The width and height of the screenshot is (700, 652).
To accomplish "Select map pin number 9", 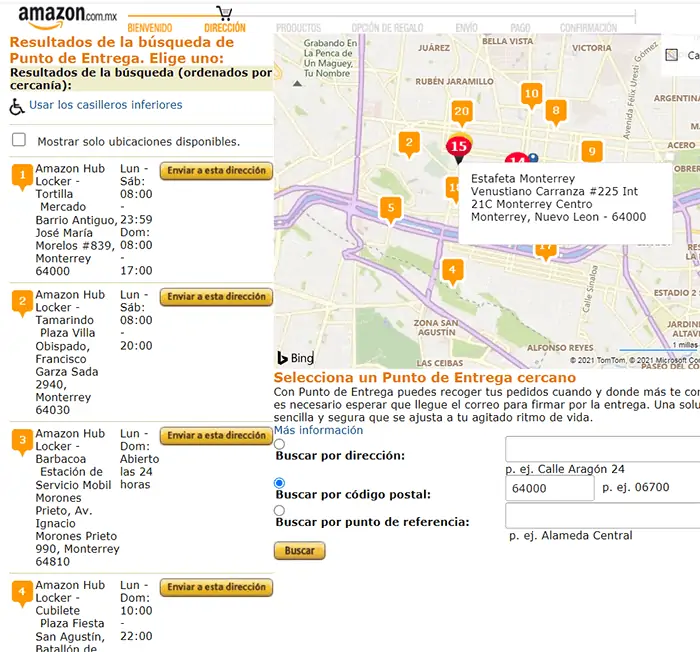I will pyautogui.click(x=592, y=151).
